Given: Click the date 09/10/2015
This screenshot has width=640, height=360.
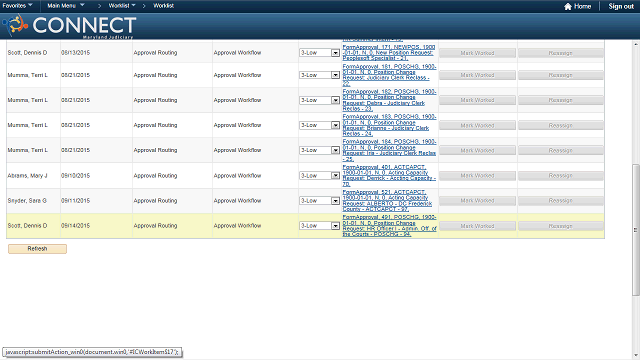Looking at the screenshot, I should [76, 176].
